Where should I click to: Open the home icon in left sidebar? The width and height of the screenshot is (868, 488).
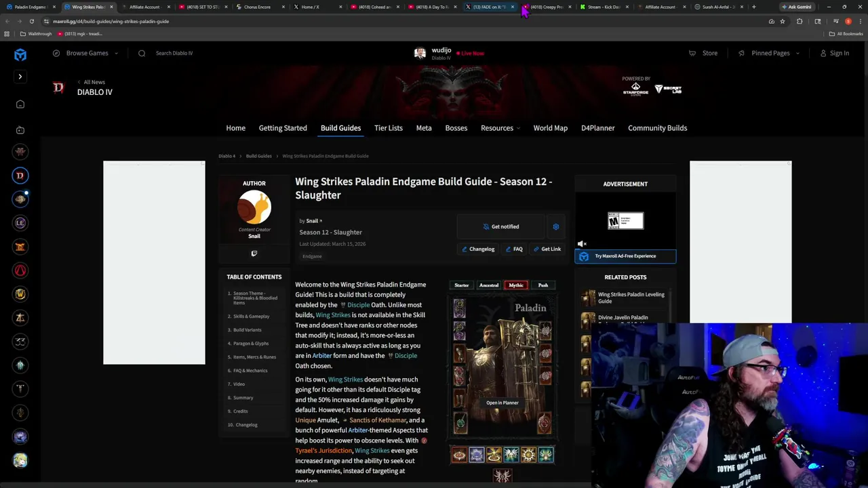click(x=20, y=104)
